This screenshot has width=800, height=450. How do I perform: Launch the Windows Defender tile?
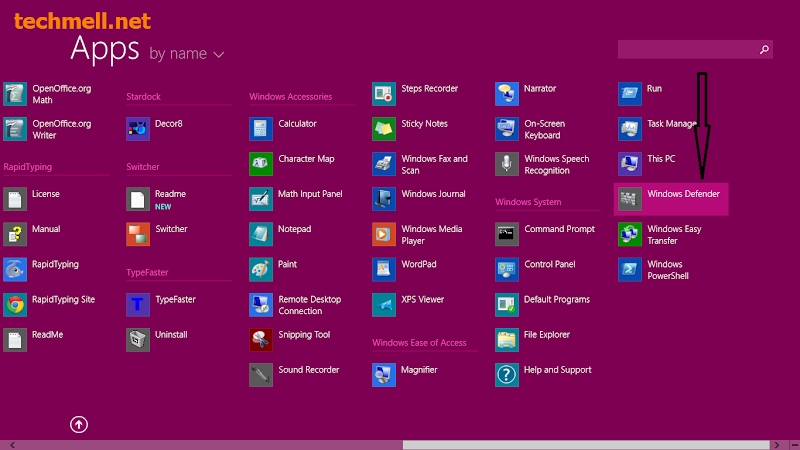671,199
